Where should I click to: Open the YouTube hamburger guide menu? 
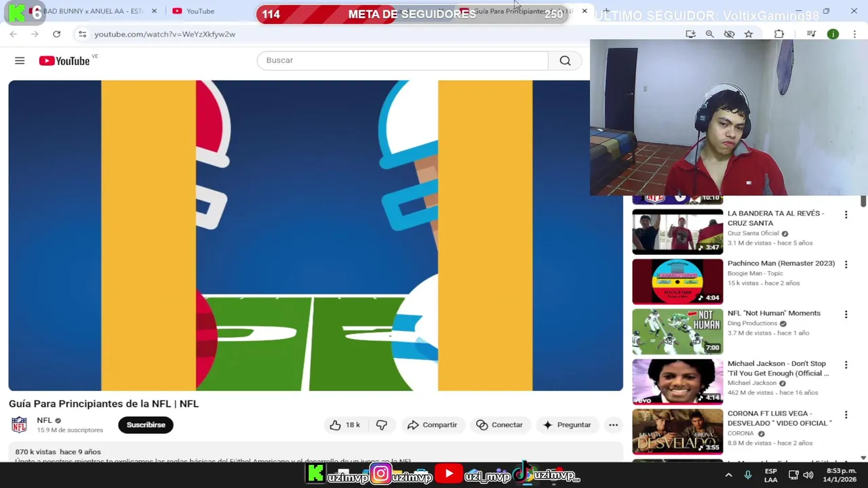coord(20,61)
